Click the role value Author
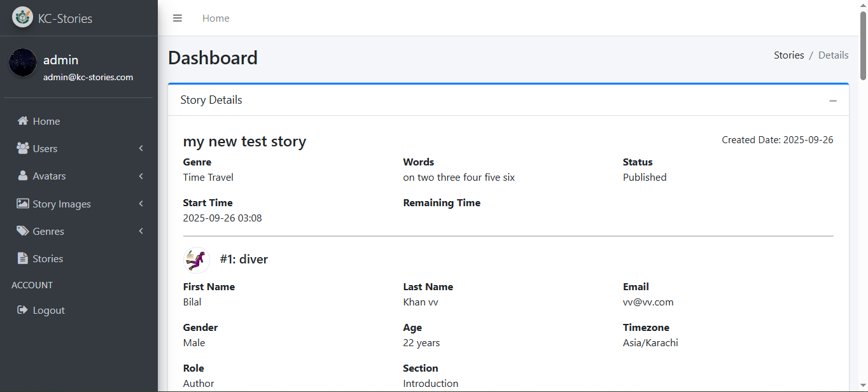This screenshot has height=392, width=868. (199, 384)
